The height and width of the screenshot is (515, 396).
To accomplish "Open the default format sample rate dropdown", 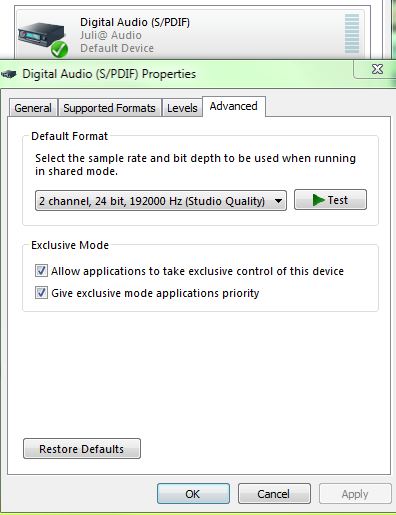I will pos(161,201).
